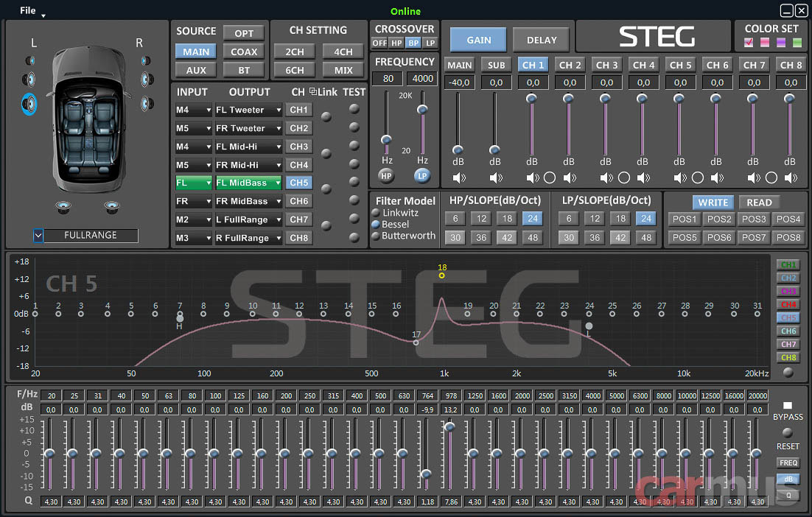
Task: Pick the green swatch in COLOR SET
Action: pos(797,43)
